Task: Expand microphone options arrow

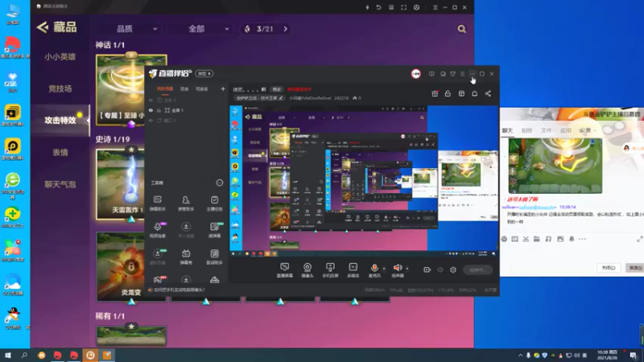Action: tap(384, 269)
